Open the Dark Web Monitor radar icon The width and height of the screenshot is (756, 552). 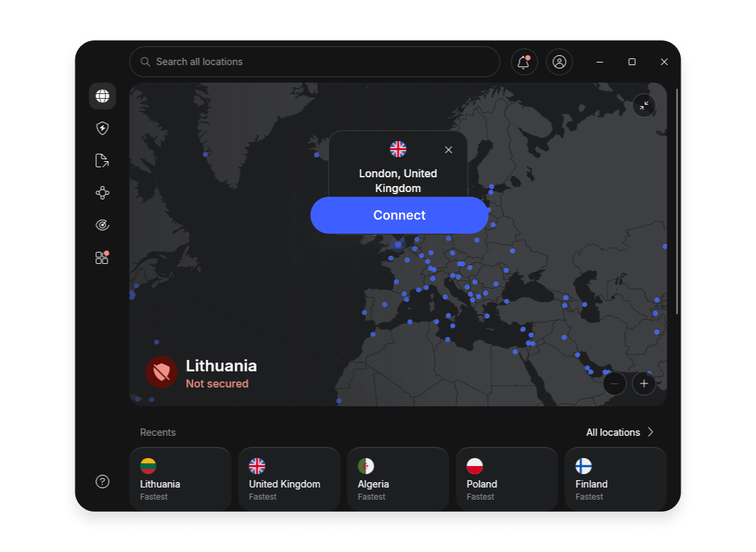click(x=102, y=225)
